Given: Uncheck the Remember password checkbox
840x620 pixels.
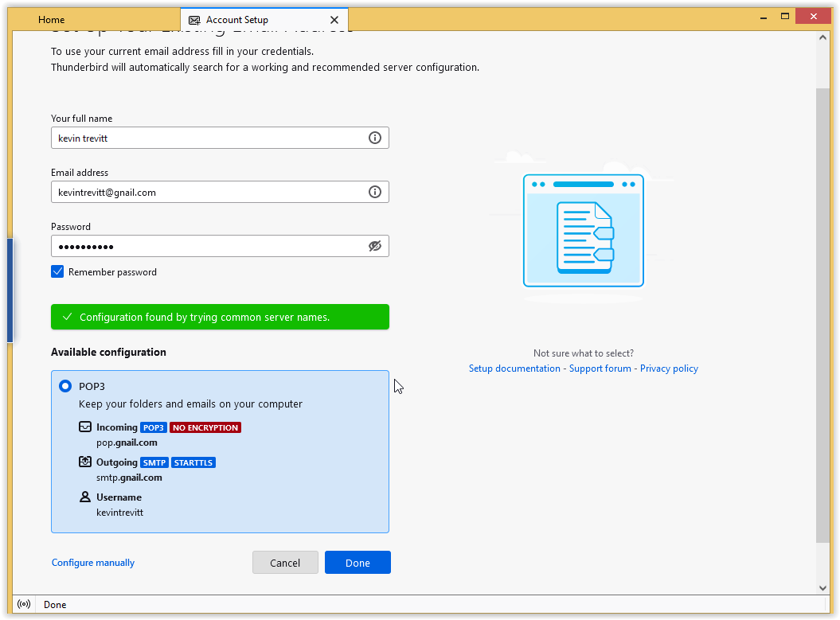Looking at the screenshot, I should pos(57,271).
